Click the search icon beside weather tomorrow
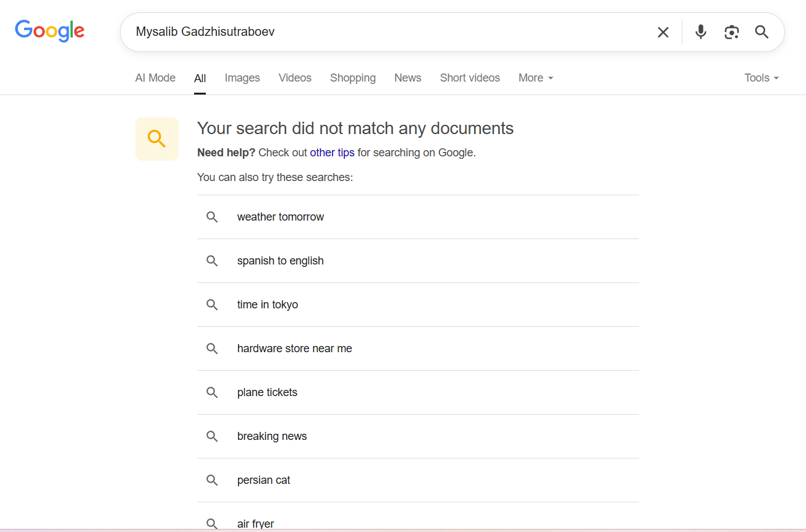This screenshot has width=806, height=532. (x=212, y=217)
